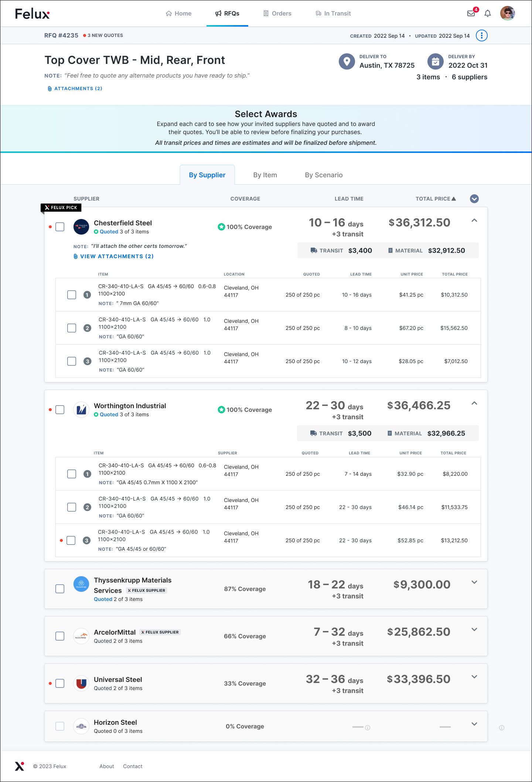This screenshot has height=782, width=532.
Task: Check Worthington item 3 at $52.85 pc
Action: coord(71,540)
